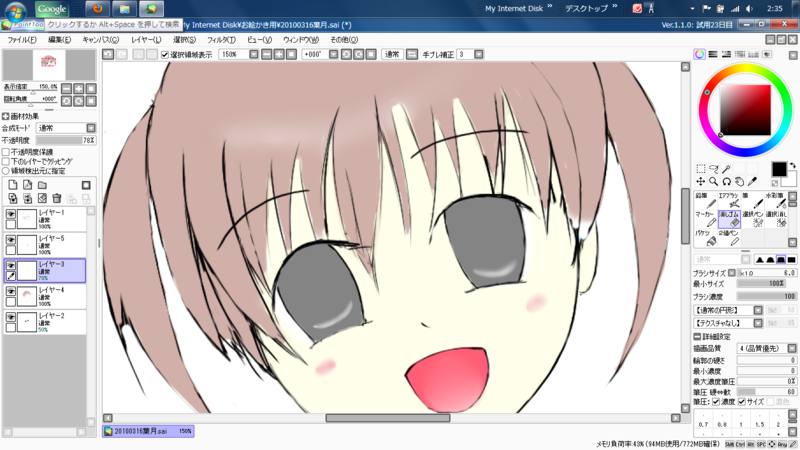Select the Brush (筆) tool
The height and width of the screenshot is (450, 800).
click(753, 201)
